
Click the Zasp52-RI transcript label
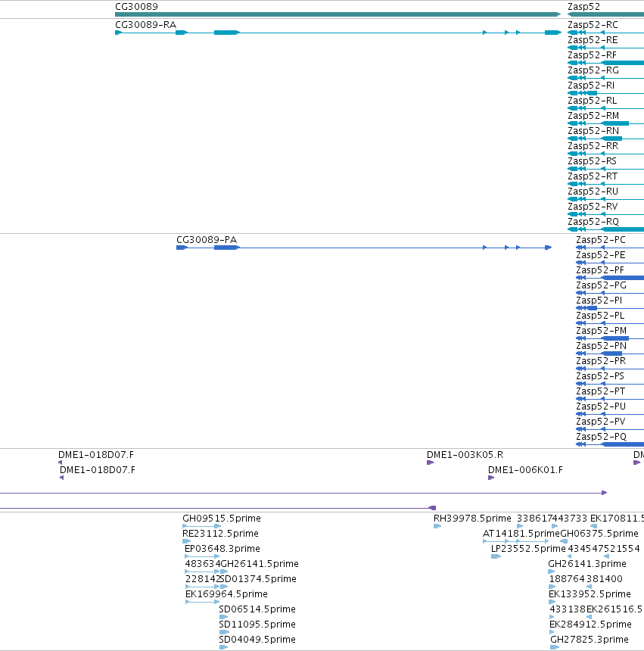coord(591,86)
